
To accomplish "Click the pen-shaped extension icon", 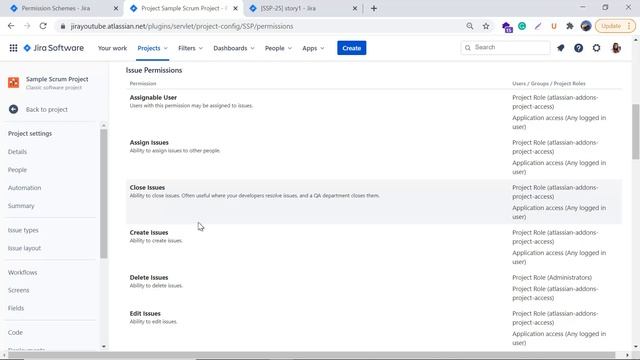I will [538, 26].
